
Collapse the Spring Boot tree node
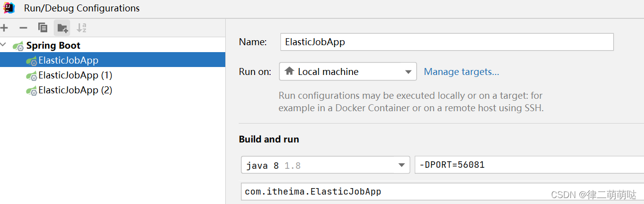pos(4,45)
